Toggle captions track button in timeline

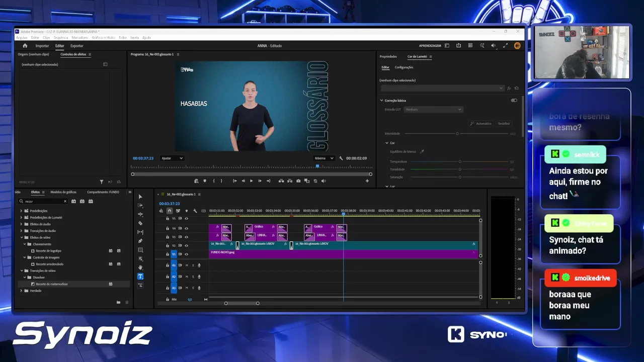[x=203, y=211]
